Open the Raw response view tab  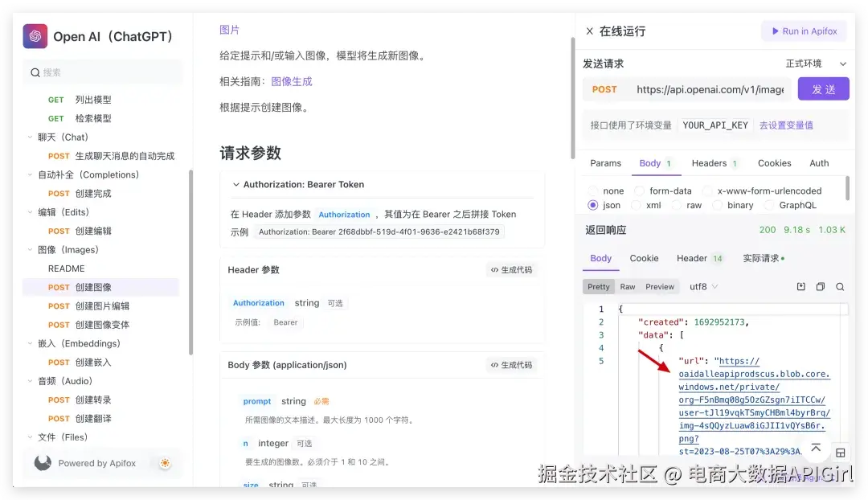628,286
